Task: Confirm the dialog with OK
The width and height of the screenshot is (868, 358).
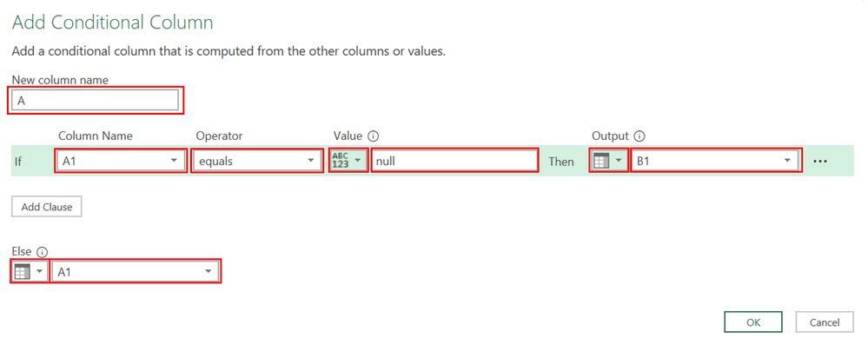Action: click(x=753, y=322)
